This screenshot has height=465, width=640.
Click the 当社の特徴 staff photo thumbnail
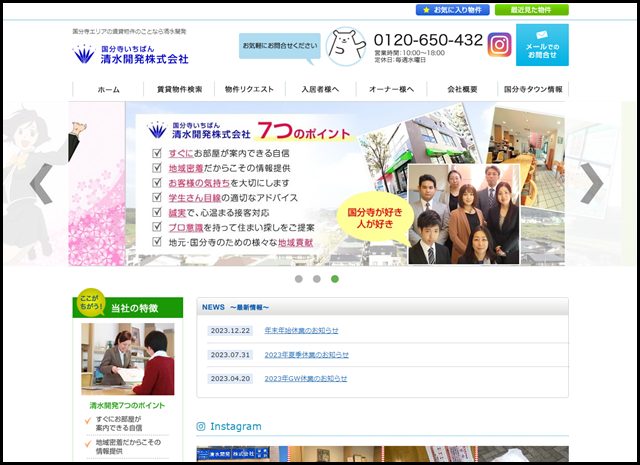tap(127, 359)
